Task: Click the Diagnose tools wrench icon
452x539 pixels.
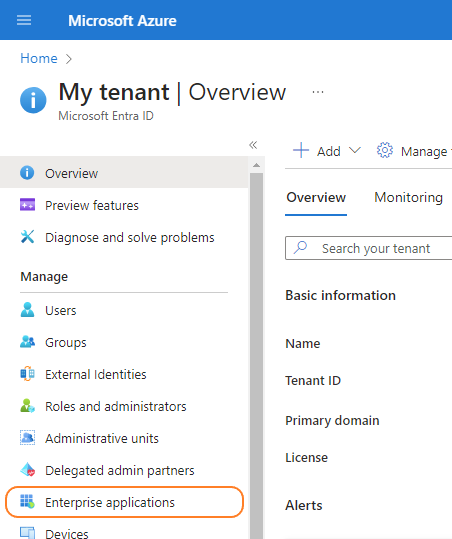Action: coord(27,237)
